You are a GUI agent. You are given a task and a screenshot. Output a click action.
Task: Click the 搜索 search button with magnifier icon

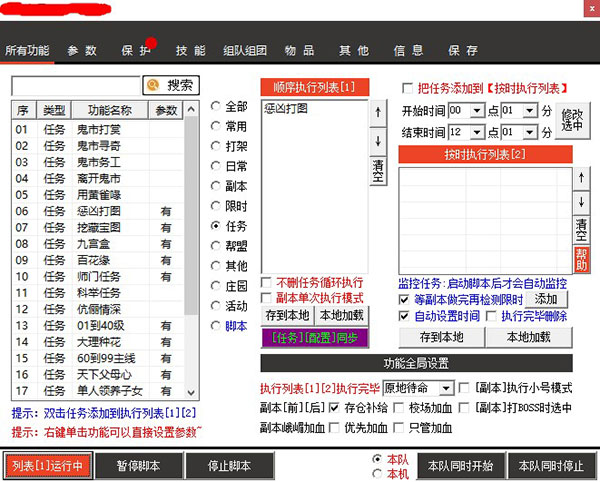tap(171, 85)
